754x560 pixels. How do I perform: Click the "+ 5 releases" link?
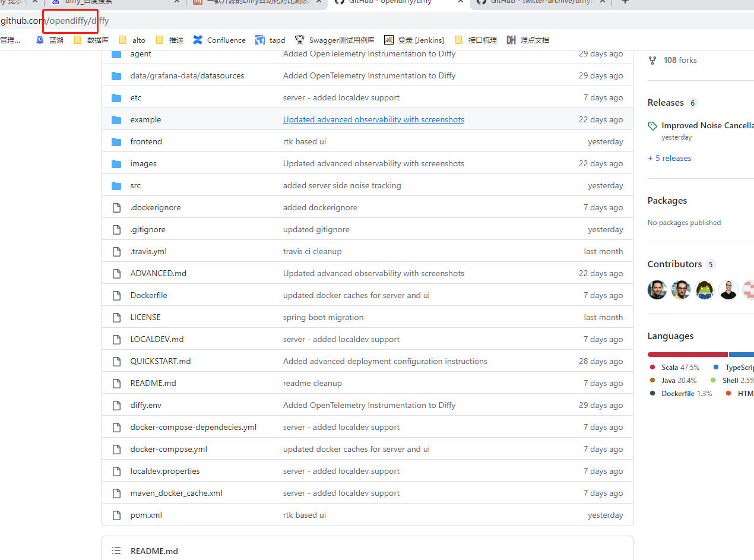tap(669, 158)
